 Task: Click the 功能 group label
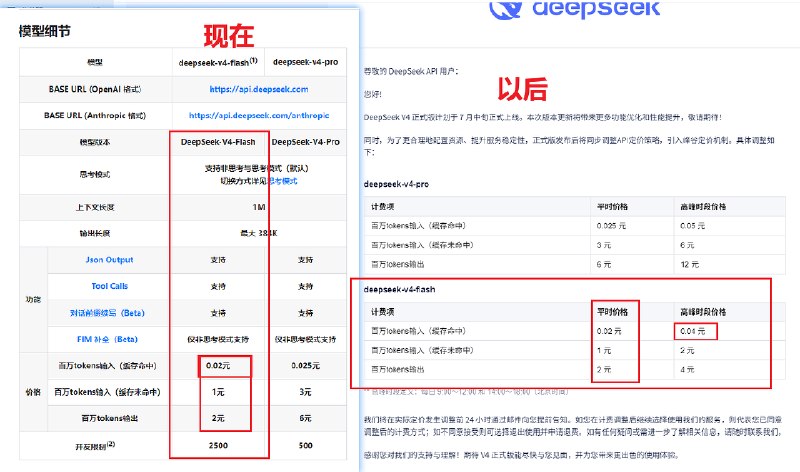[33, 300]
